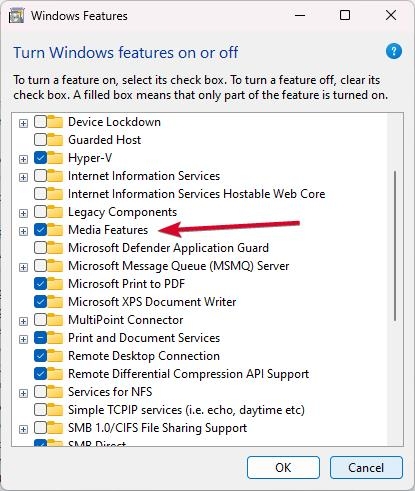This screenshot has height=491, width=415.
Task: Check the SMB 1.0/CIFS File Sharing Support checkbox
Action: [40, 428]
